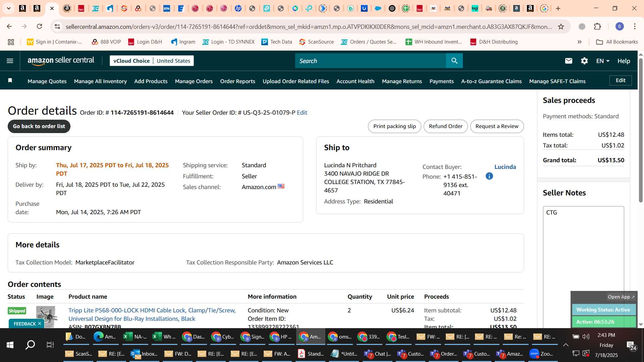Open Task View on the taskbar

click(50, 345)
